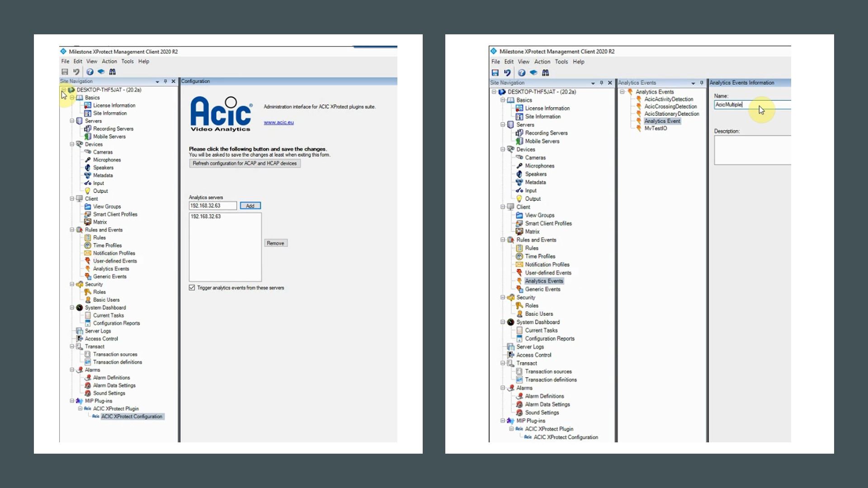Click analytics server IP input field

[213, 206]
